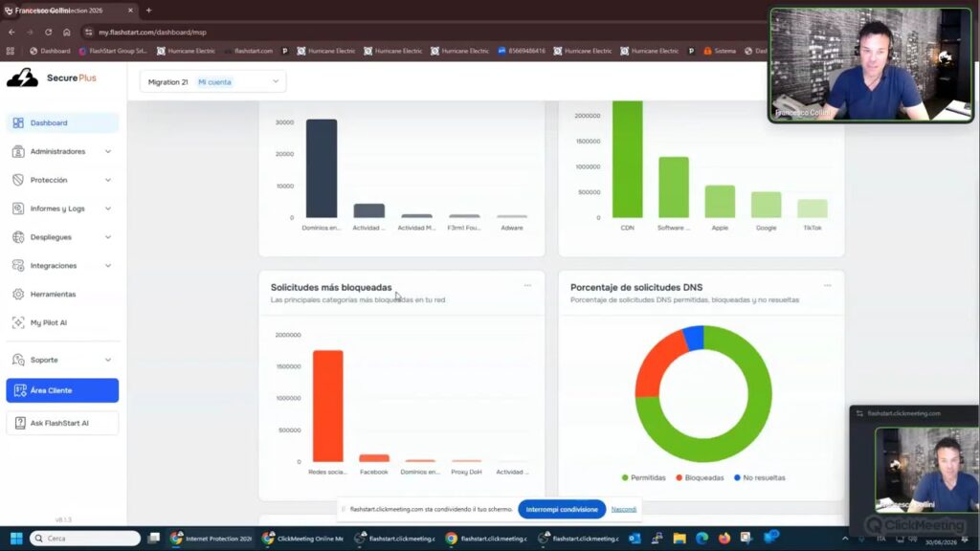980x551 pixels.
Task: Open Dashboard bookmark in bookmarks bar
Action: (x=50, y=51)
